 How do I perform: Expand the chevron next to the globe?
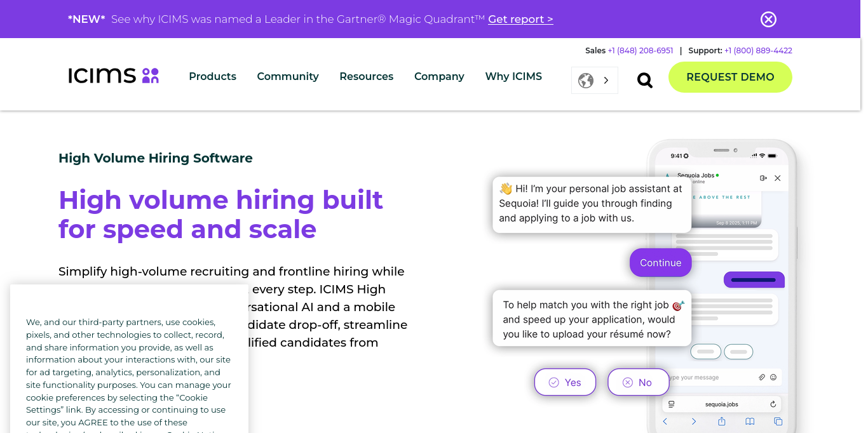pyautogui.click(x=606, y=81)
